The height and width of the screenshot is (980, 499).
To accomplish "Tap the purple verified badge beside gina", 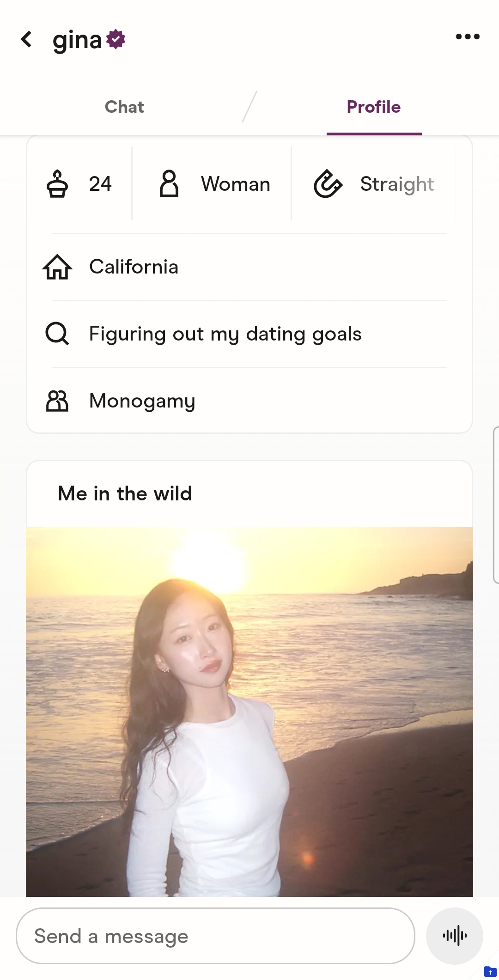I will (116, 39).
